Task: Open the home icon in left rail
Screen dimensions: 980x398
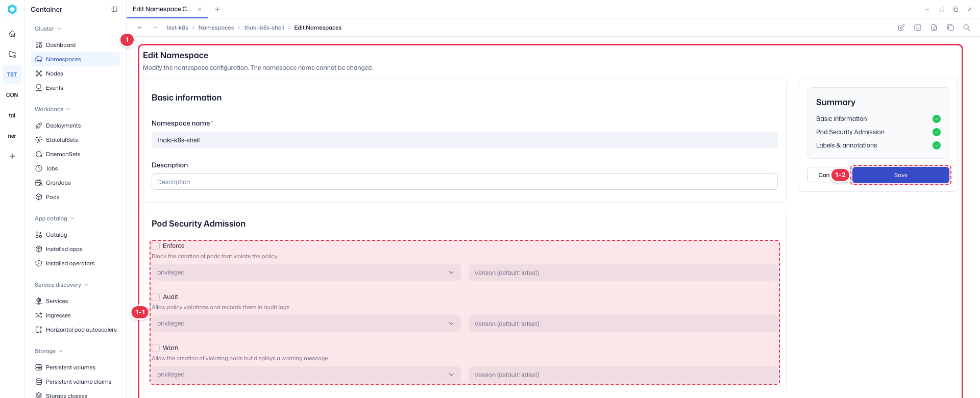Action: pos(12,34)
